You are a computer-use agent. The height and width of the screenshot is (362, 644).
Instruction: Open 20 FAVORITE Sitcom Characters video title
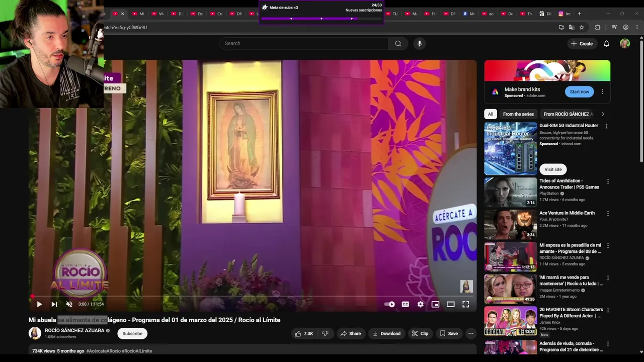(x=570, y=313)
